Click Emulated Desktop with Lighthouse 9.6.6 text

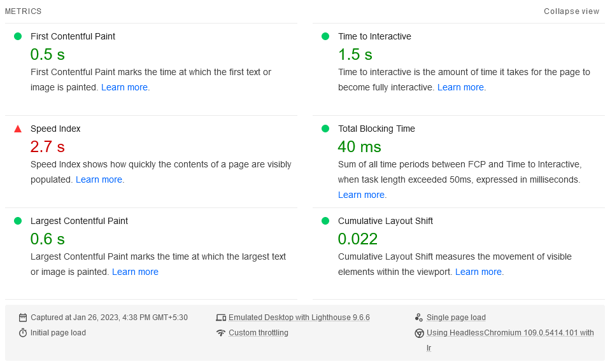tap(299, 318)
